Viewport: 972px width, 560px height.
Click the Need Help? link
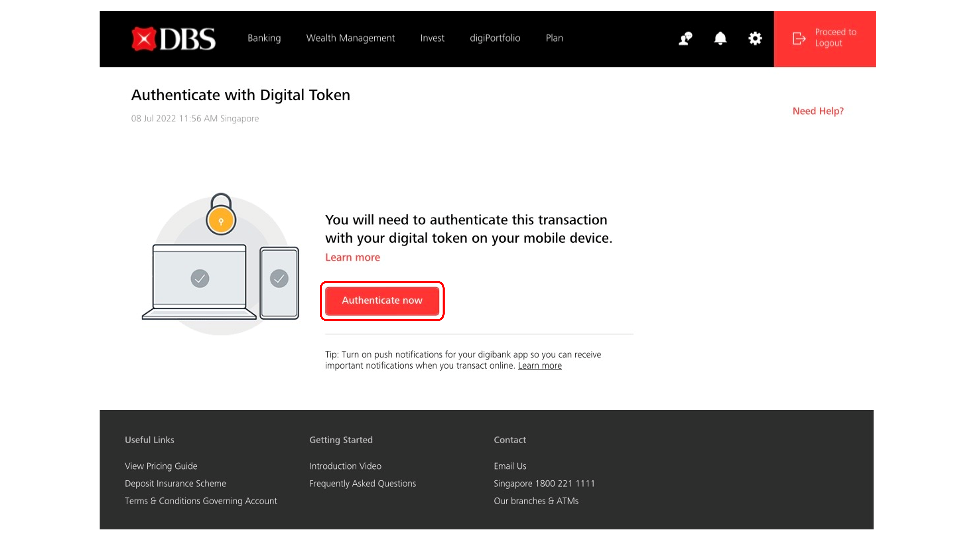click(x=818, y=111)
